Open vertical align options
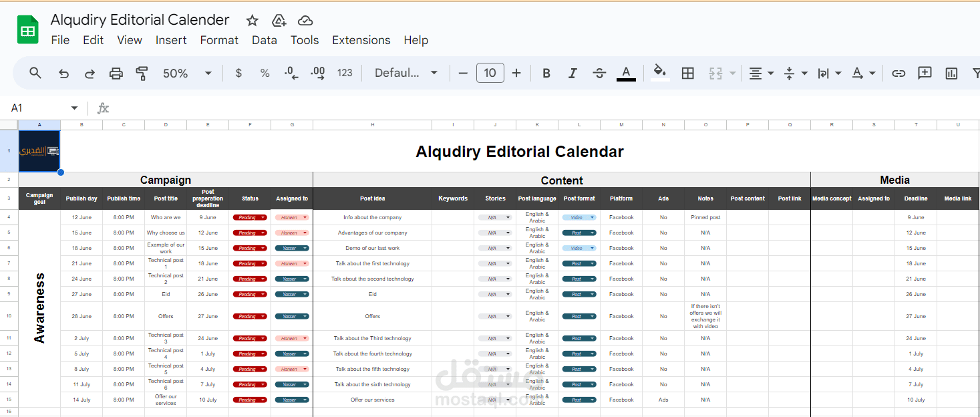Screen dimensions: 980x417 pos(795,74)
